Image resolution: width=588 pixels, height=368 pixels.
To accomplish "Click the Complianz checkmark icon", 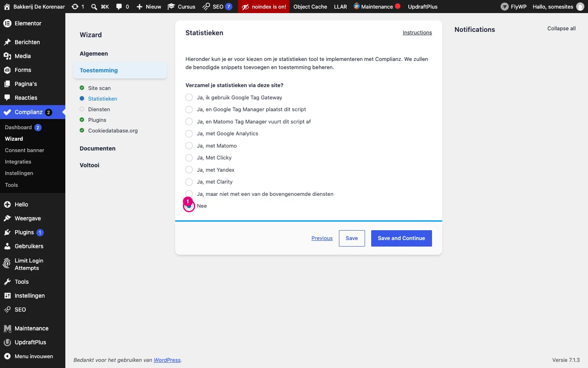I will pyautogui.click(x=7, y=112).
